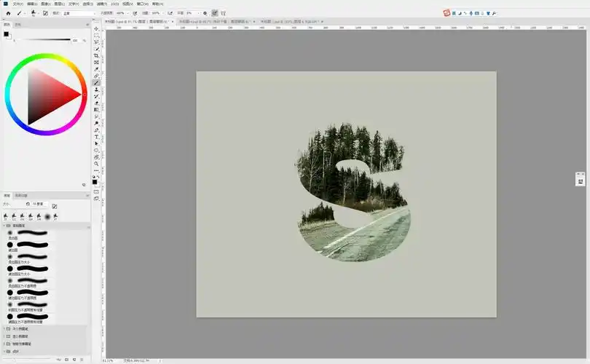Screen dimensions: 590x364
Task: Click the Home icon in options bar
Action: click(8, 13)
